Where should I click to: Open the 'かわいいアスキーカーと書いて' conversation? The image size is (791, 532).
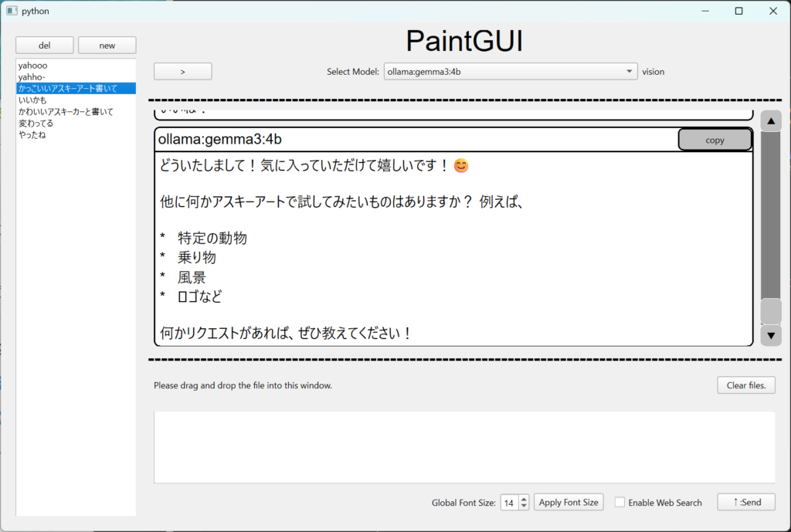click(x=66, y=112)
